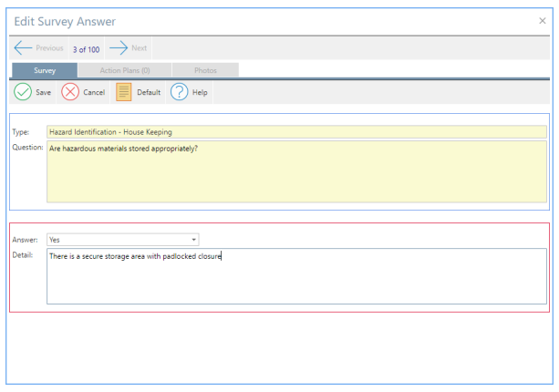Click the green checkmark Save icon

coord(22,92)
